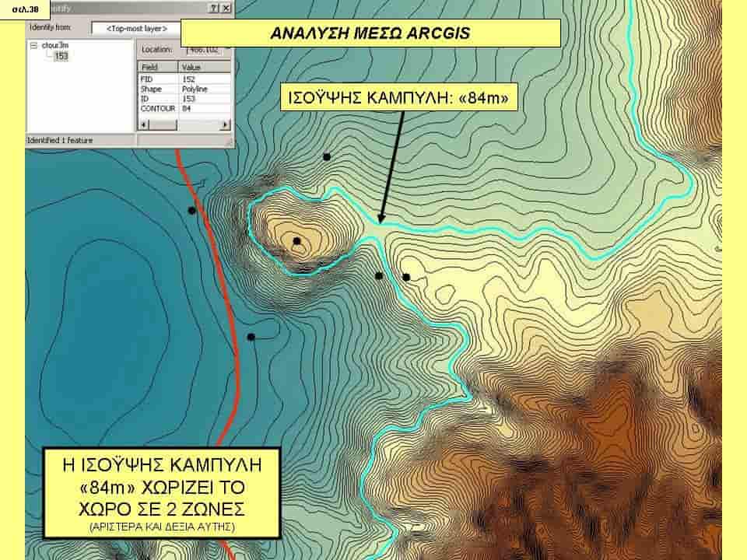Click the Value column header
The image size is (747, 560).
(x=205, y=67)
